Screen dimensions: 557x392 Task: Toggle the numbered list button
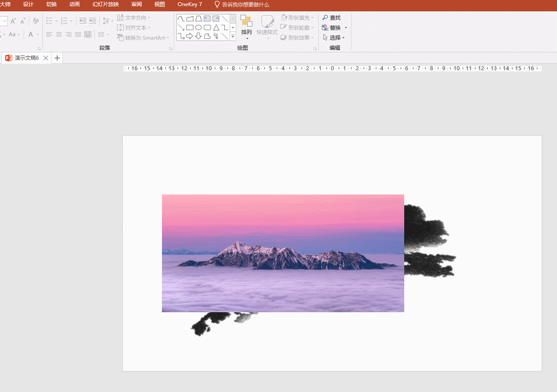pyautogui.click(x=64, y=21)
